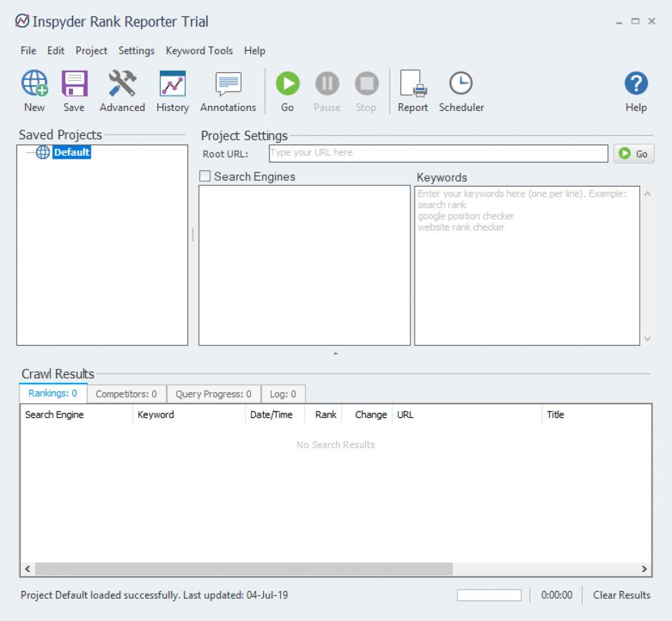Open the Annotations panel
The image size is (672, 621).
(x=228, y=91)
